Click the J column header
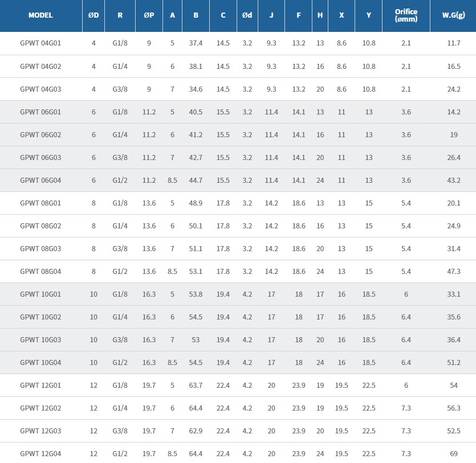This screenshot has width=476, height=463. click(x=271, y=15)
